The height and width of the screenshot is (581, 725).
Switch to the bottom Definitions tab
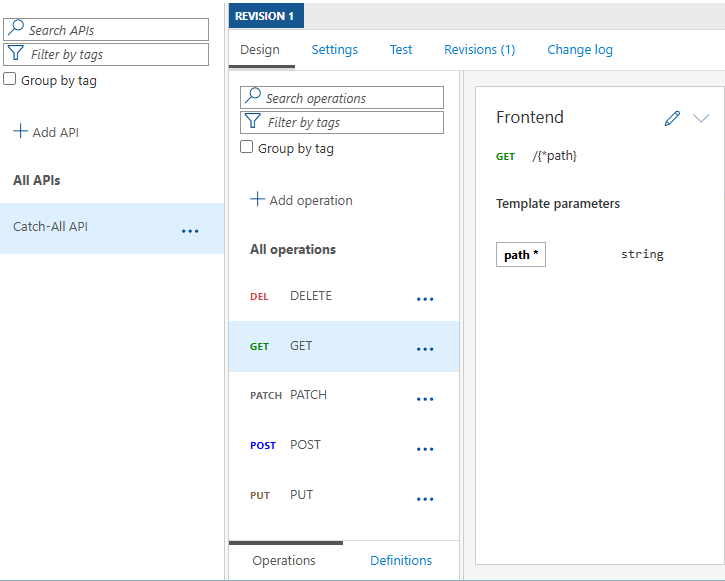coord(401,560)
